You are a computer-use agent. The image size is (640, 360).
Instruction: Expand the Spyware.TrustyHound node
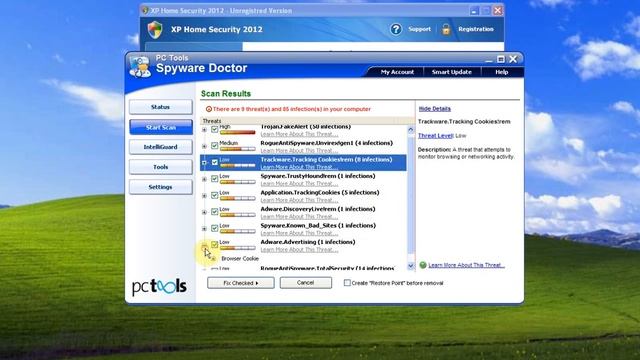tap(204, 179)
